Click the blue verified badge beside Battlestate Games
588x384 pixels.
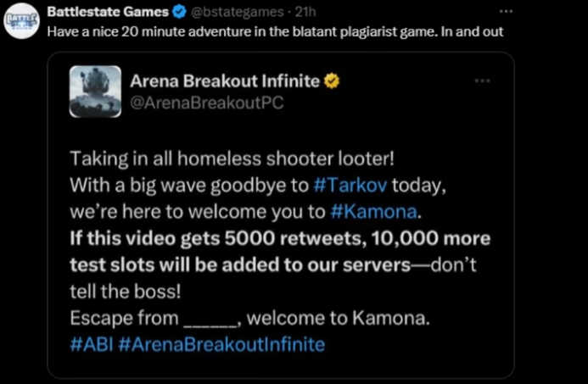coord(179,13)
